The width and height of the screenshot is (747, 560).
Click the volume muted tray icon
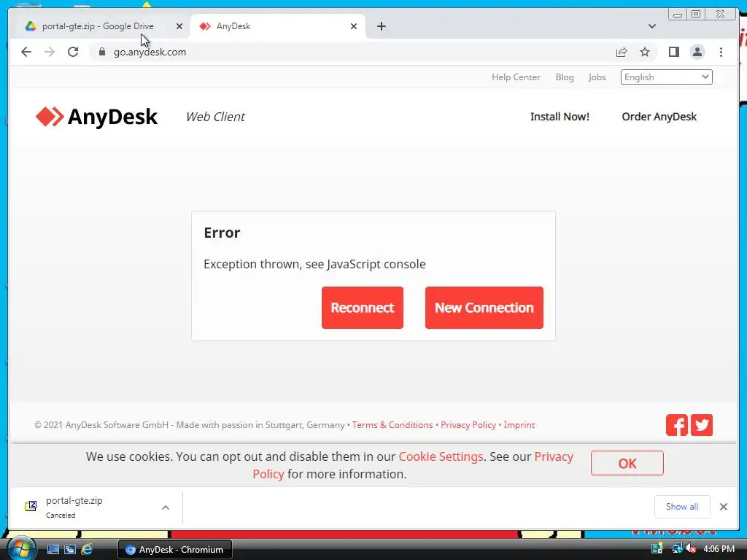click(691, 548)
